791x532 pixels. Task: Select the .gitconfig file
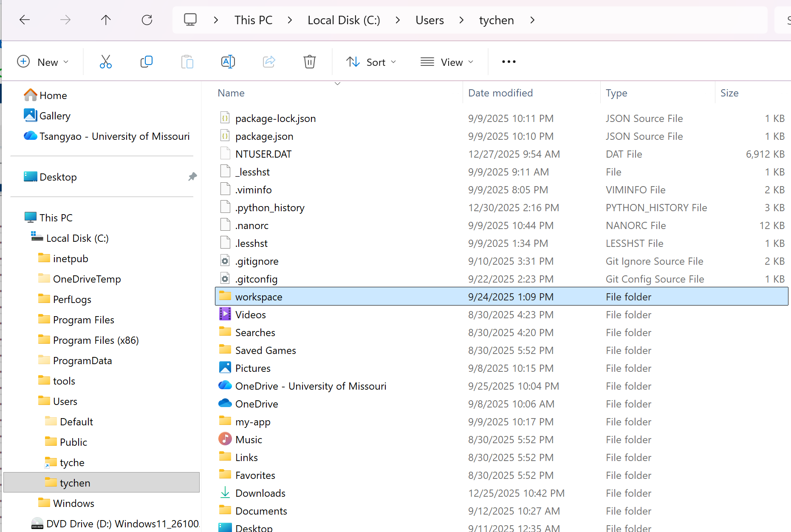(x=256, y=279)
